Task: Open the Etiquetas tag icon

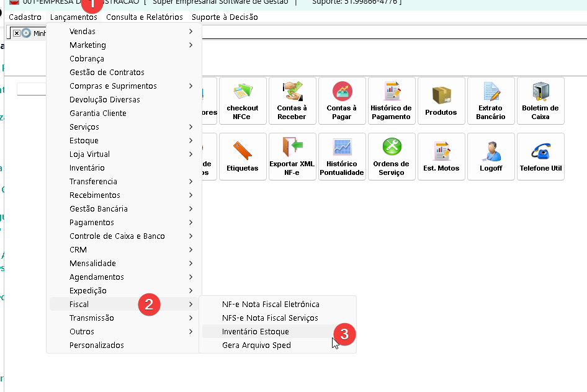Action: [243, 156]
